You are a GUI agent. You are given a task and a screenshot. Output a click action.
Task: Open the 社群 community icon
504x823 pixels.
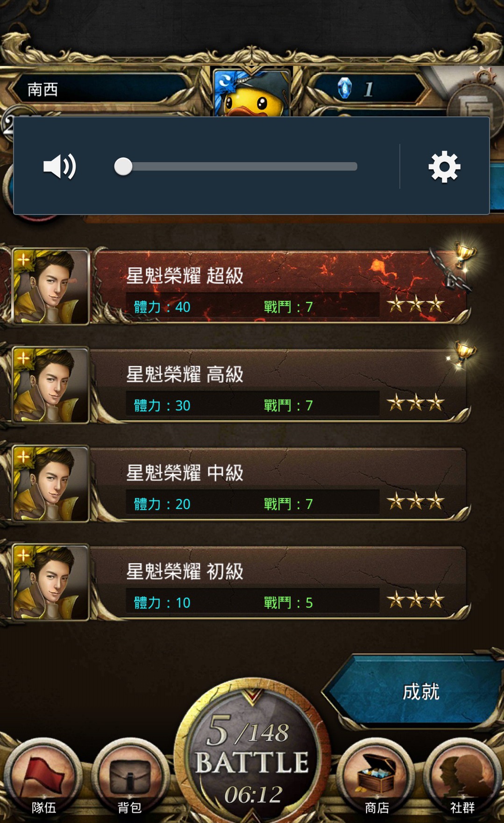pyautogui.click(x=462, y=778)
